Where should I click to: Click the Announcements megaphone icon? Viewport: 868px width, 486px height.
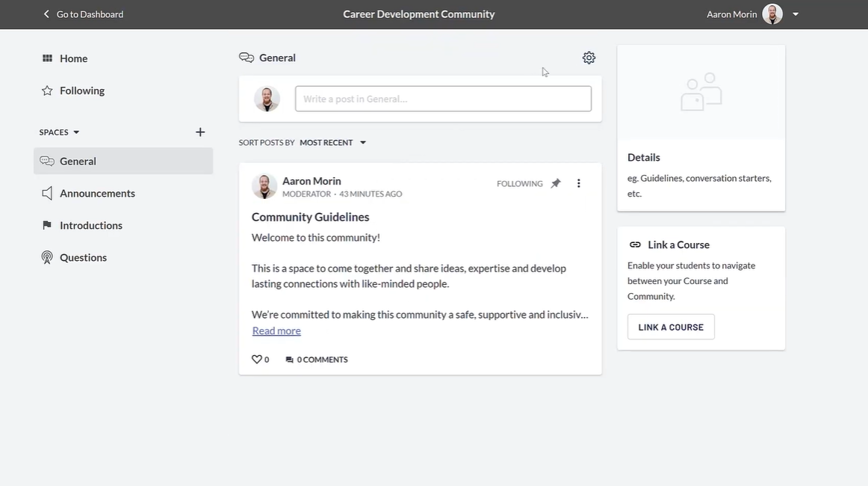(x=47, y=193)
